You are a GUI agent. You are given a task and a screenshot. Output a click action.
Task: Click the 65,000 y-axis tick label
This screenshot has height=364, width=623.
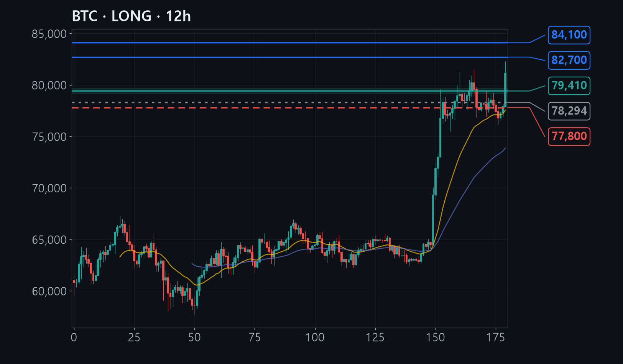(49, 240)
